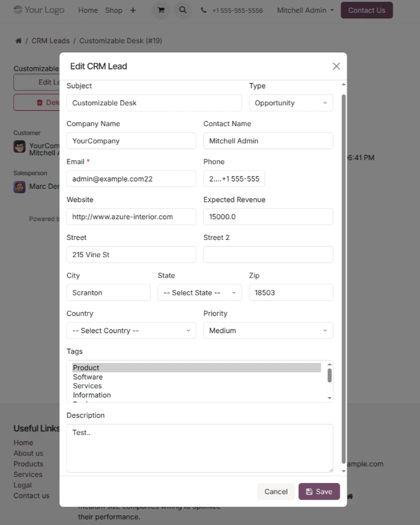The height and width of the screenshot is (525, 420).
Task: Click the plus icon in navbar
Action: [133, 10]
